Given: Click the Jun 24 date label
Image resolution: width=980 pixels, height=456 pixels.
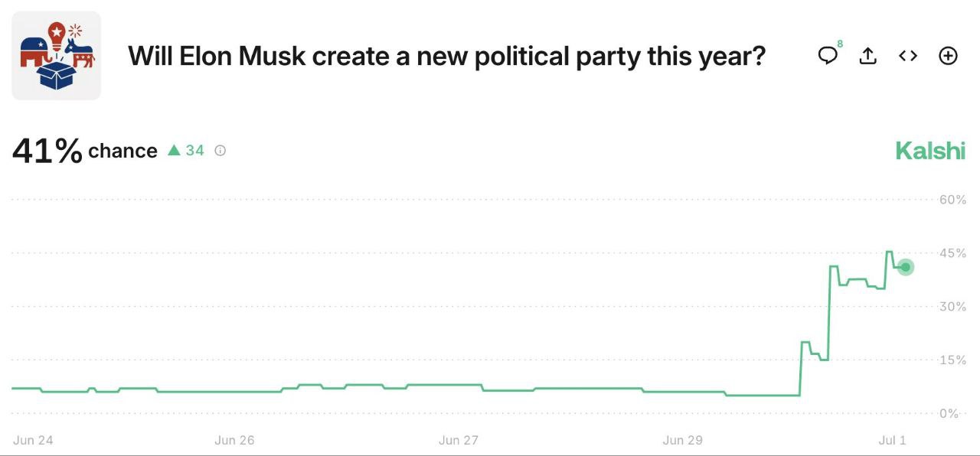Looking at the screenshot, I should [x=33, y=440].
